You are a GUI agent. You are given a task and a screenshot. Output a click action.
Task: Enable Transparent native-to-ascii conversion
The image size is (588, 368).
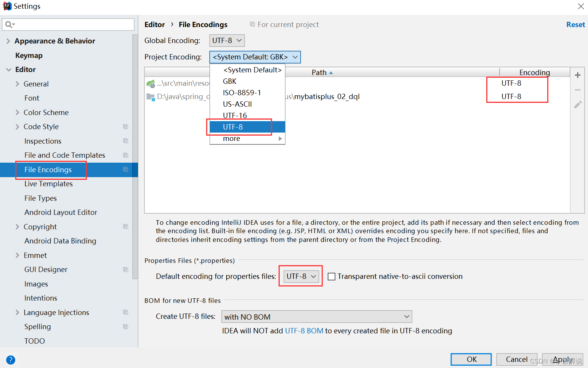[331, 276]
